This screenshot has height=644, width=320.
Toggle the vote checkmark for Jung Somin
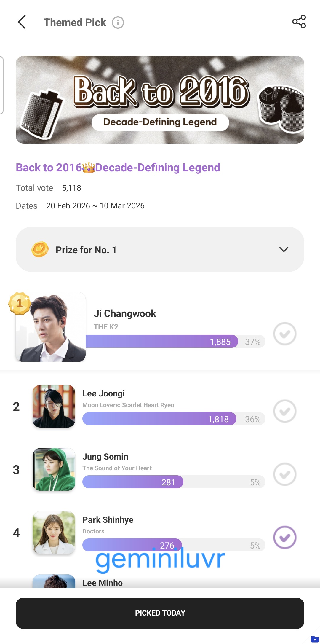[x=285, y=474]
